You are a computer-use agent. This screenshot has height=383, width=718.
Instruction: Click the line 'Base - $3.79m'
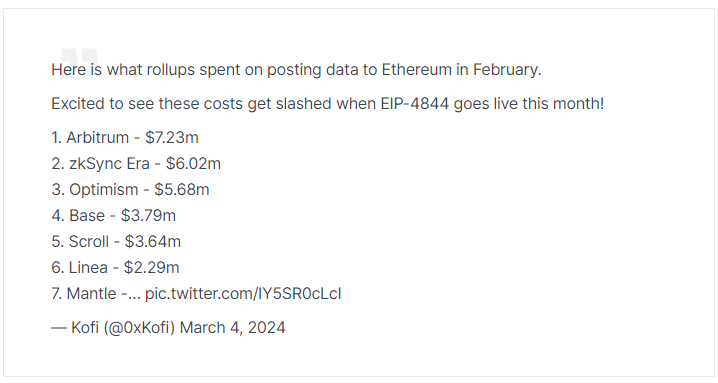pyautogui.click(x=114, y=215)
